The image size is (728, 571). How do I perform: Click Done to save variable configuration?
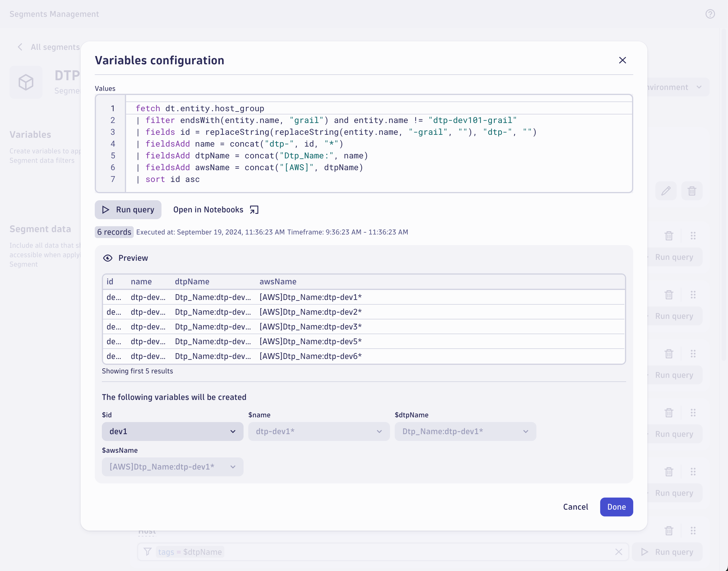pyautogui.click(x=617, y=507)
